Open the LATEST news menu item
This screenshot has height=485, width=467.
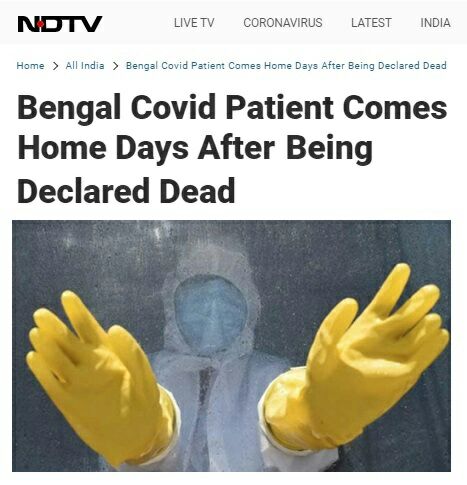[x=371, y=23]
